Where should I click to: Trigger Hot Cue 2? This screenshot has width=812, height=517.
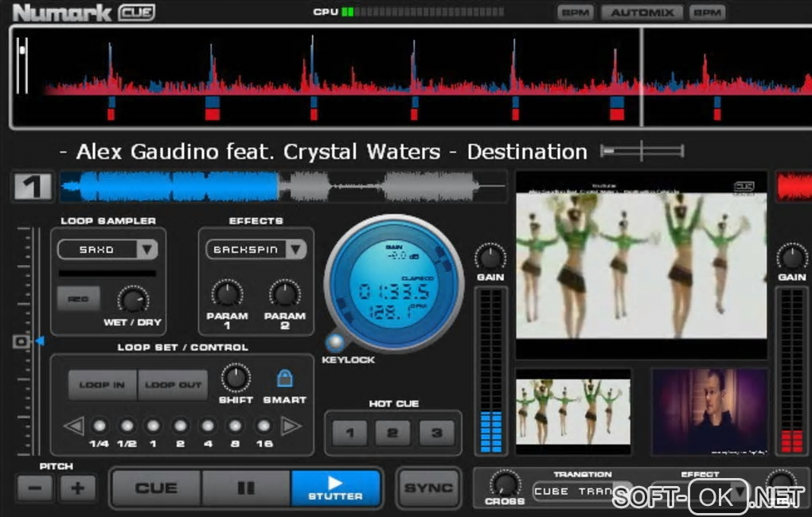[x=392, y=433]
